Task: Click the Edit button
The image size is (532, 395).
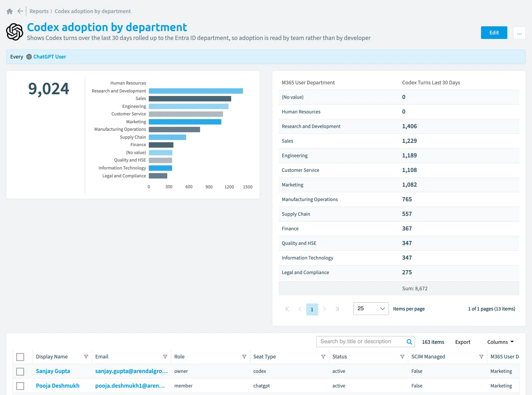Action: pyautogui.click(x=494, y=33)
